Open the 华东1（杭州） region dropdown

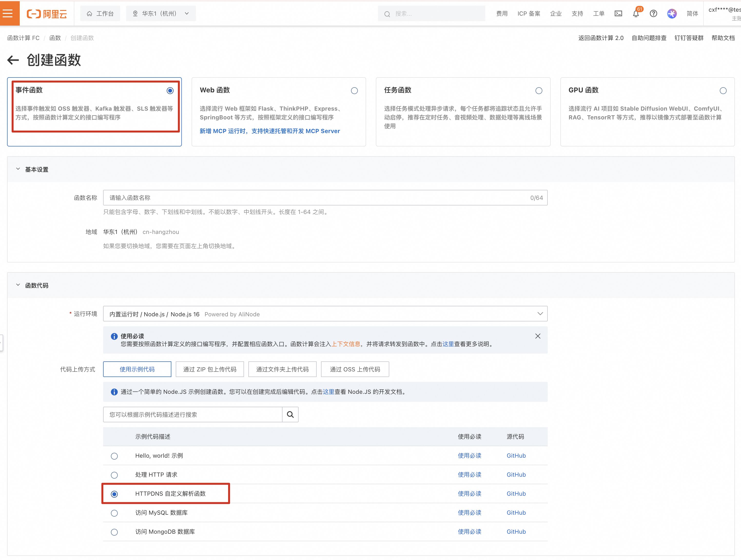pyautogui.click(x=161, y=13)
